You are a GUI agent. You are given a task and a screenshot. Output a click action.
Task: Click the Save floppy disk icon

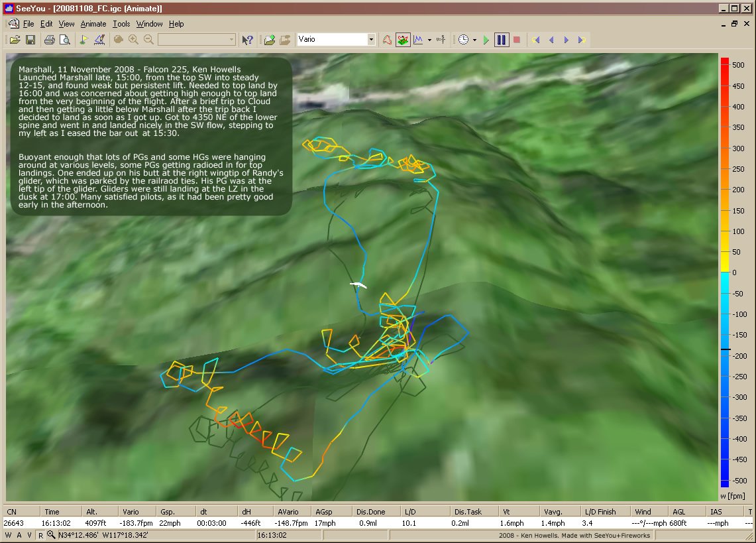pyautogui.click(x=30, y=40)
